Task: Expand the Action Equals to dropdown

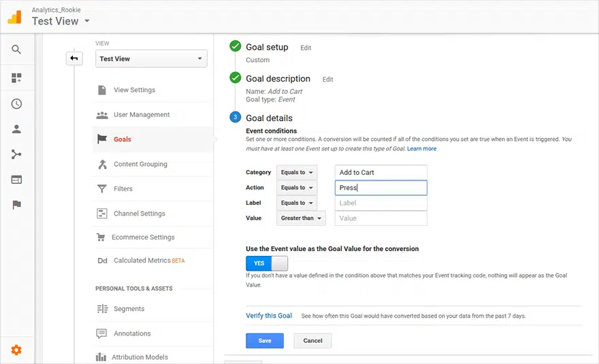Action: (297, 188)
